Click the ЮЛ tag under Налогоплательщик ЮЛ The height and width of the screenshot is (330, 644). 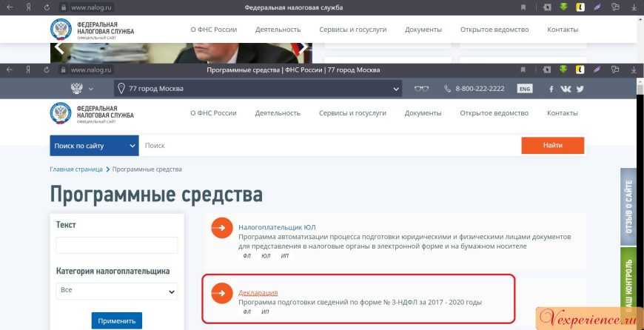coord(266,256)
